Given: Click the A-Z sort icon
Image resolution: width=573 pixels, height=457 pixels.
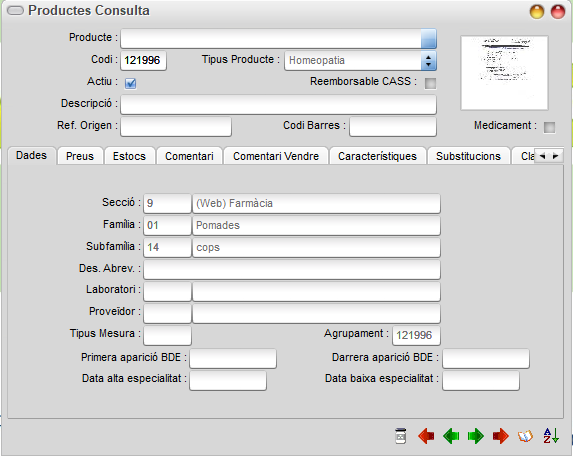Looking at the screenshot, I should [x=551, y=436].
